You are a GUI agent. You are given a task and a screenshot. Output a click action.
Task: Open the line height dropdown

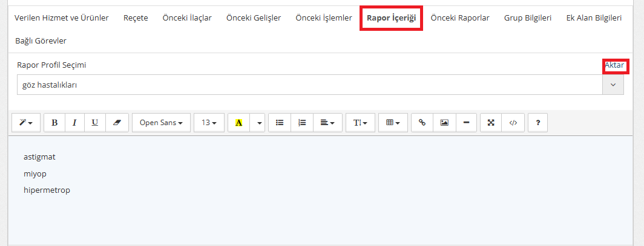(361, 123)
